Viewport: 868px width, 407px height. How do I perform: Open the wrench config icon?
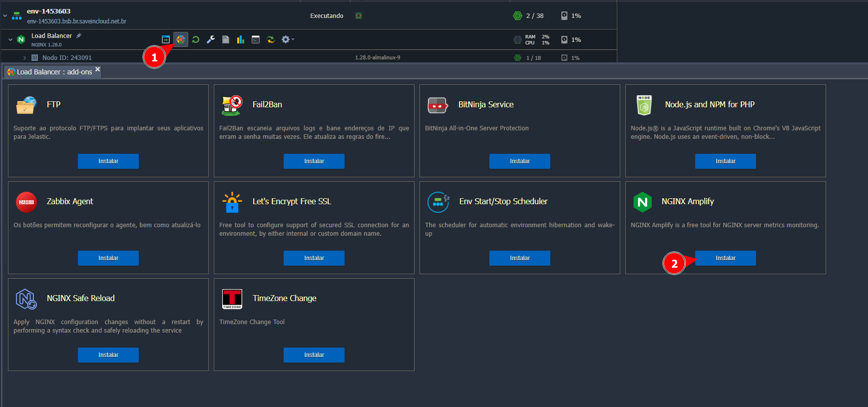click(211, 39)
